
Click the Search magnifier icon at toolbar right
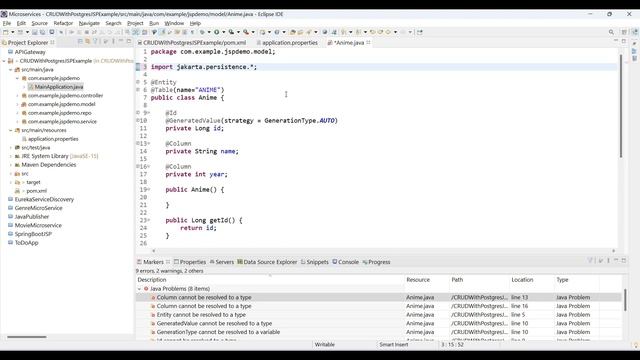(611, 32)
